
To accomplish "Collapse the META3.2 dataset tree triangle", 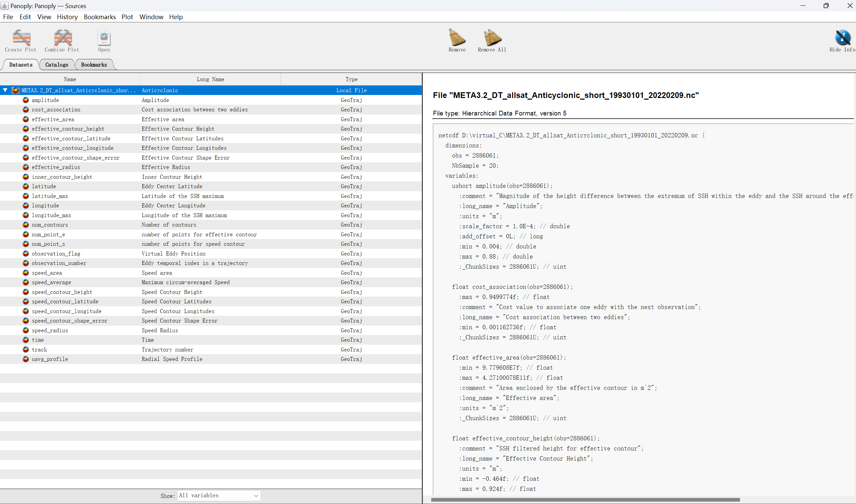I will click(x=5, y=90).
